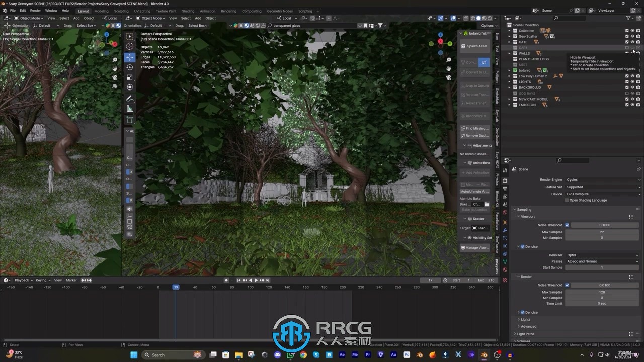Collapse the Sampling panel

pyautogui.click(x=524, y=210)
